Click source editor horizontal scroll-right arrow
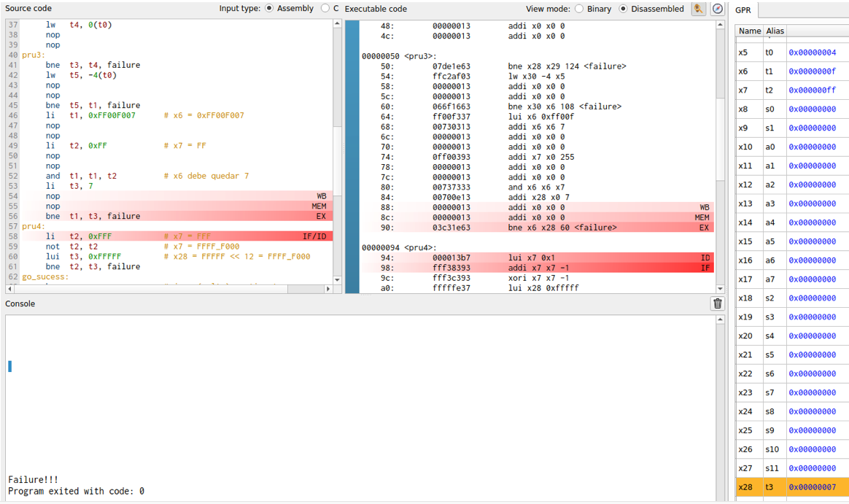Viewport: 849px width, 504px height. [x=327, y=289]
